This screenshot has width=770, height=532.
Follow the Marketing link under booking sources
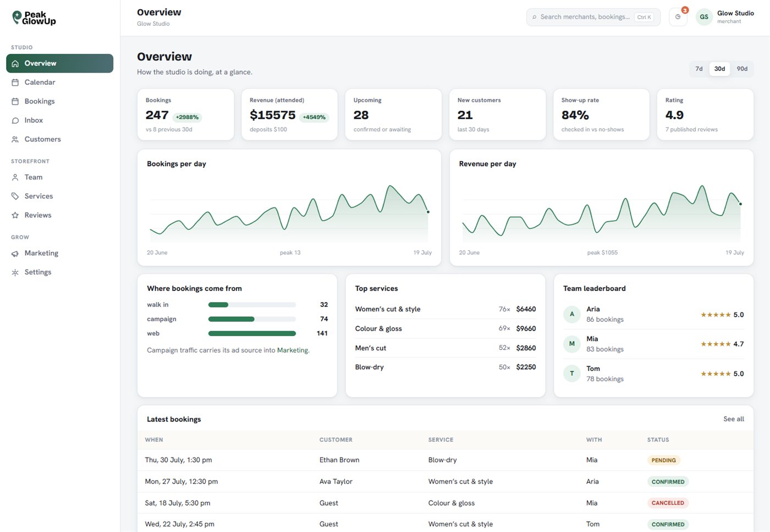(293, 350)
